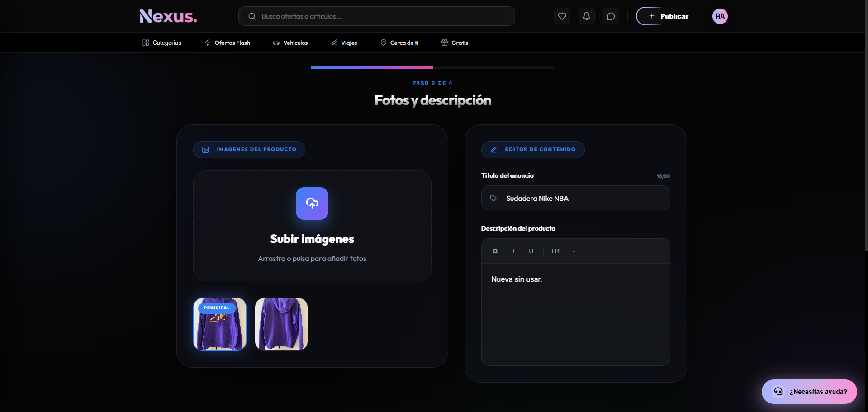Open the favorites heart icon
The width and height of the screenshot is (868, 412).
point(562,16)
